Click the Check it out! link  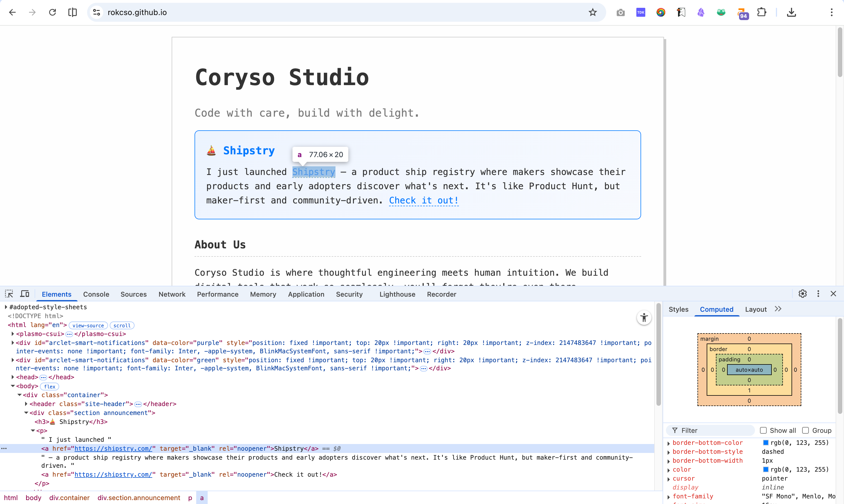pos(423,200)
